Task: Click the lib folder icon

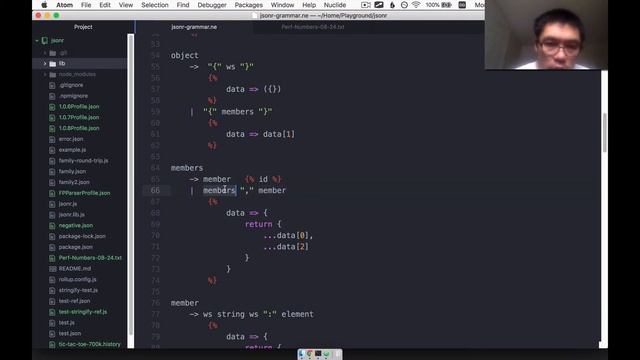Action: tap(53, 64)
